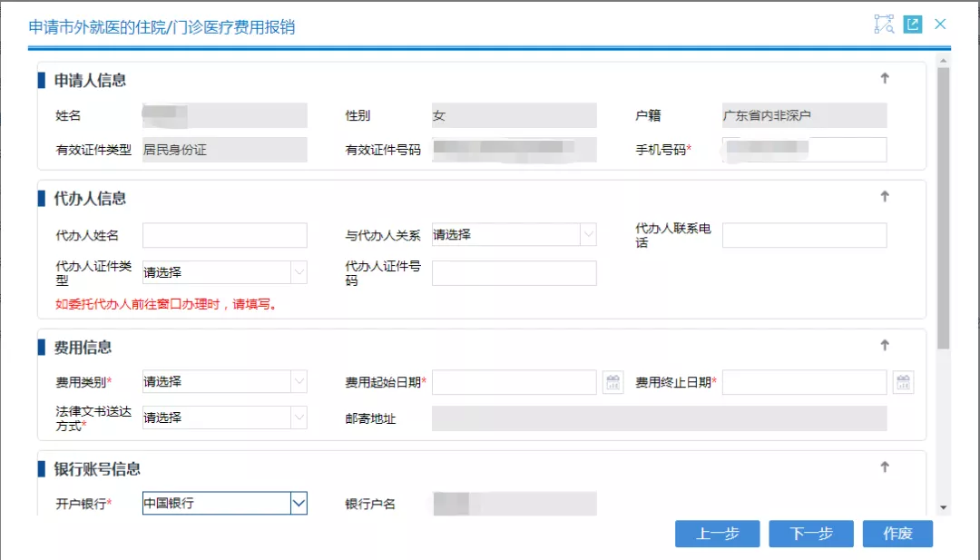Open the 费用类别 dropdown
This screenshot has width=980, height=560.
coord(299,382)
